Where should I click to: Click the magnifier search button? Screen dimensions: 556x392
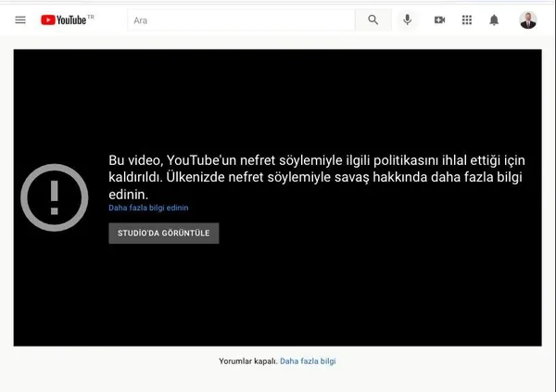coord(373,19)
